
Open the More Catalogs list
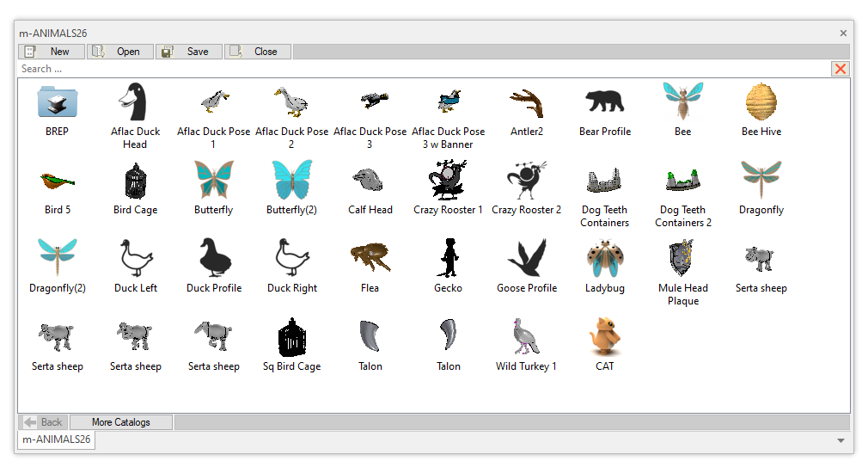point(121,422)
